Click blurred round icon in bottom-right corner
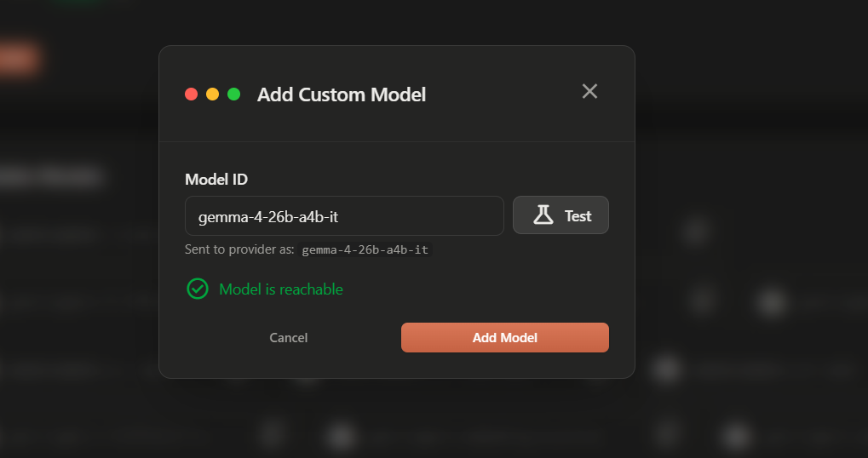 click(734, 436)
